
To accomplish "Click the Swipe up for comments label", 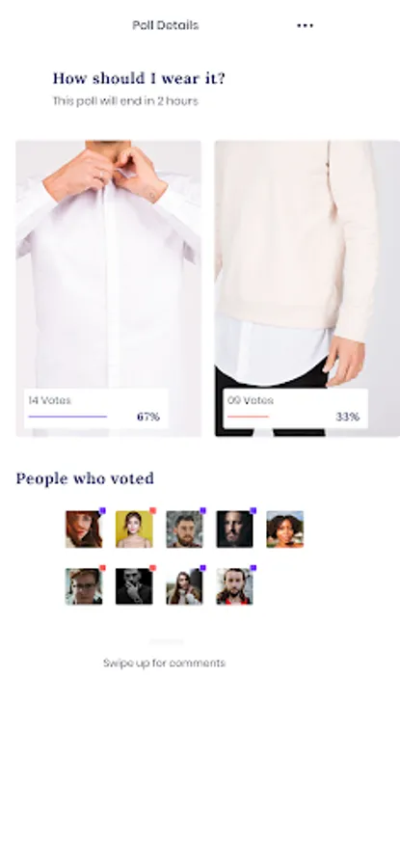I will (x=164, y=664).
